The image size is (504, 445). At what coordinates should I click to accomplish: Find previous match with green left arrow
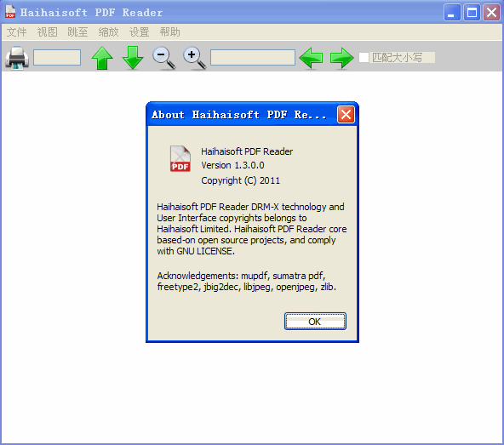pyautogui.click(x=311, y=58)
